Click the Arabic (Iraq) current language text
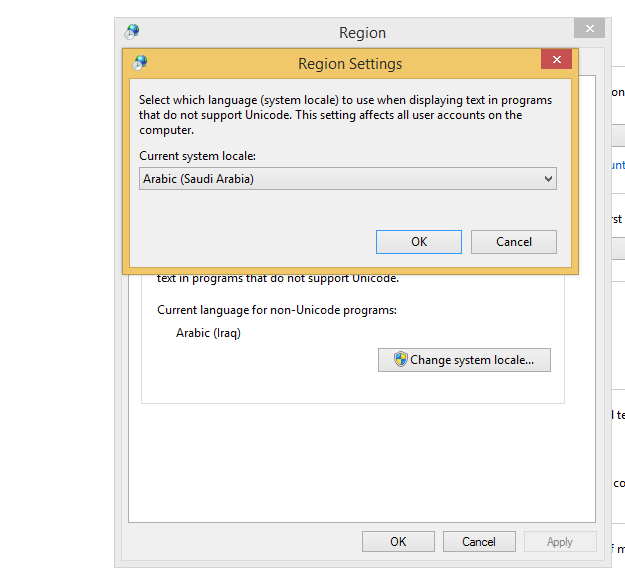Image resolution: width=625 pixels, height=572 pixels. 208,333
